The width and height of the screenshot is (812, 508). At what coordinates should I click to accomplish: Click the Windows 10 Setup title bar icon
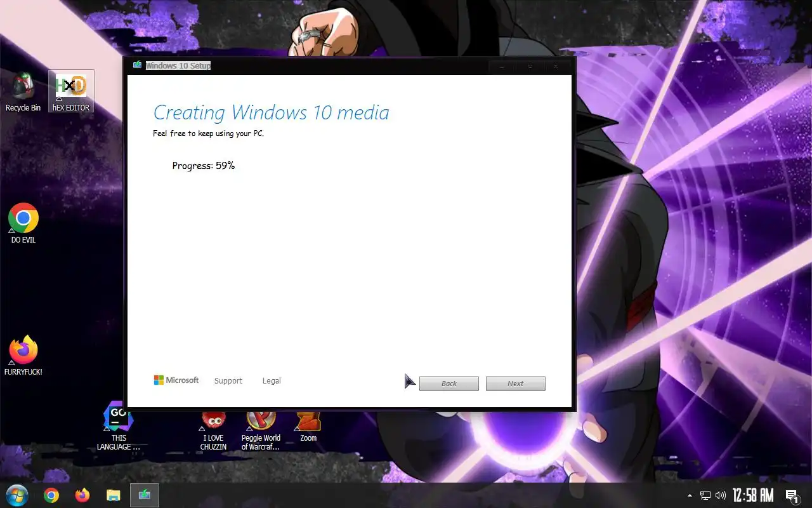[137, 65]
